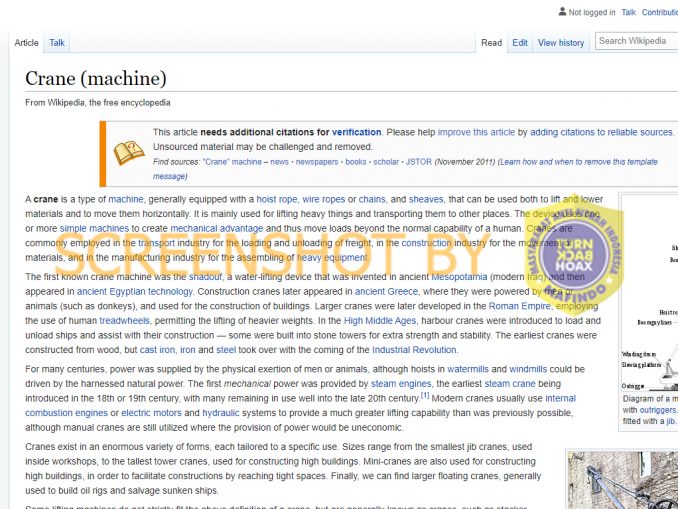Follow the machine link in first paragraph
Viewport: 678px width, 509px height.
point(125,199)
